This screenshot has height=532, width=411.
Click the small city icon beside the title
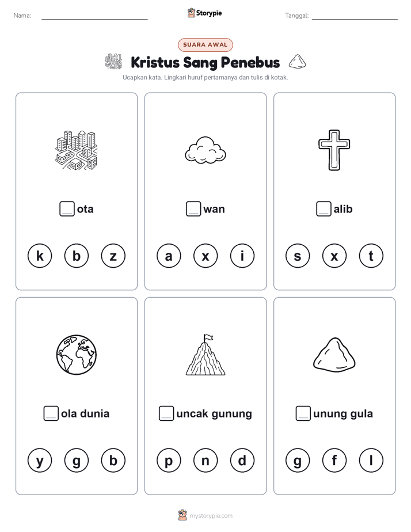(x=113, y=62)
